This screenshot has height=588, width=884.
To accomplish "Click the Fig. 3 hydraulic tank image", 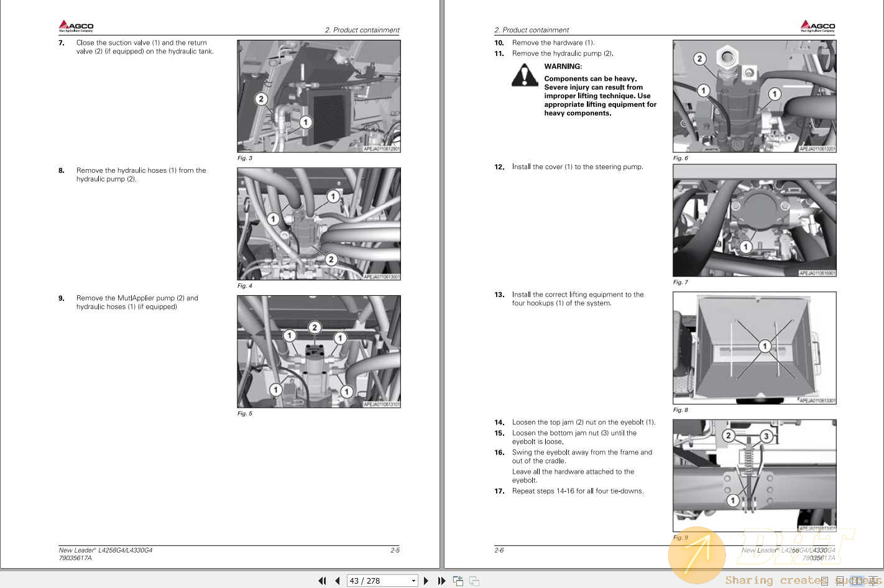I will pos(319,96).
